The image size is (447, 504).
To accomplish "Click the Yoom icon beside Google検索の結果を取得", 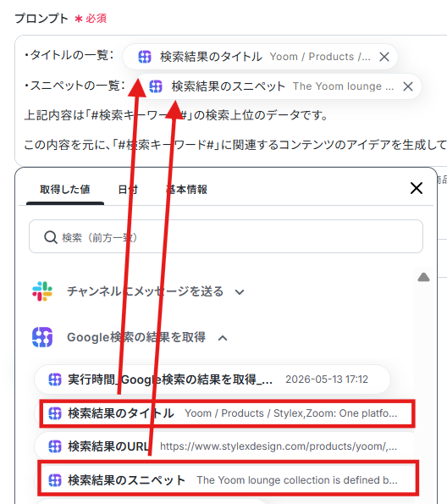I will click(42, 337).
